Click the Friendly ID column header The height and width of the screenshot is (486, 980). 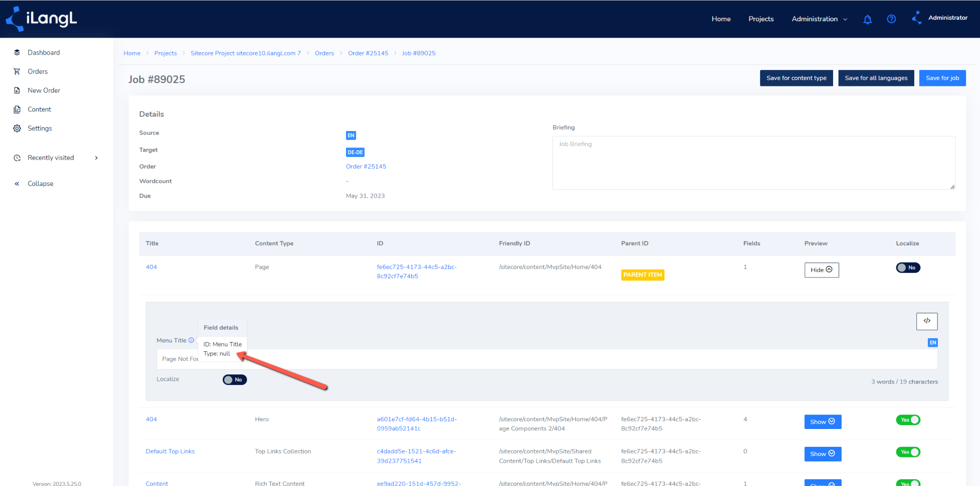pyautogui.click(x=514, y=243)
